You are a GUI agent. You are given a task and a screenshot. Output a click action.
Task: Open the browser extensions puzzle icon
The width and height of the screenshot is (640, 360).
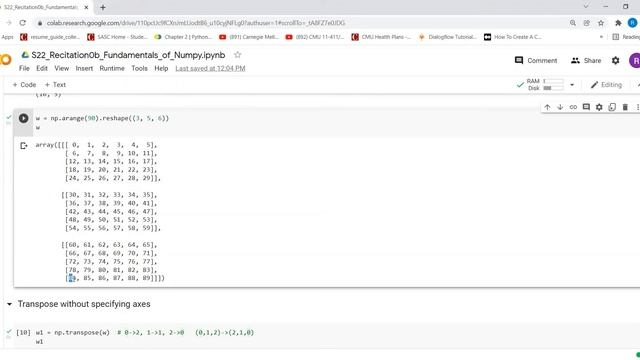(x=618, y=23)
